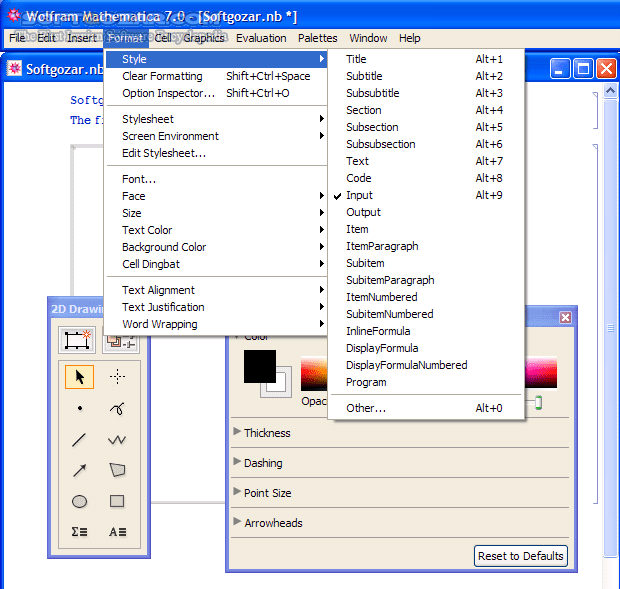The image size is (620, 589).
Task: Click the new graphic icon
Action: click(77, 340)
